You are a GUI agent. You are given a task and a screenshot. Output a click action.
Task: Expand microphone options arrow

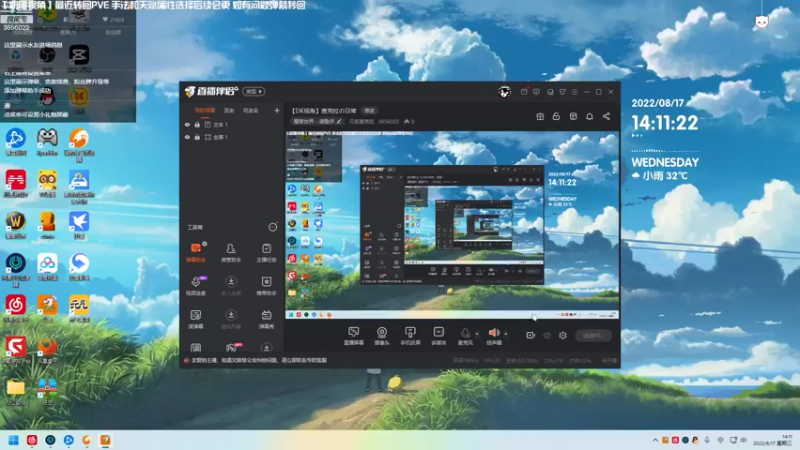pyautogui.click(x=477, y=334)
